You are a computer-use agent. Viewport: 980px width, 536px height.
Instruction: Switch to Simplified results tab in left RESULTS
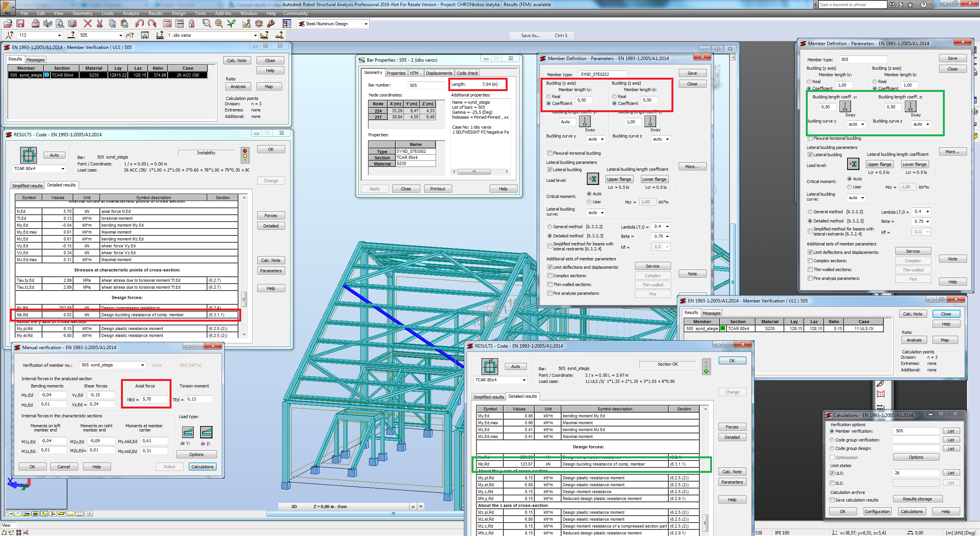[x=27, y=186]
